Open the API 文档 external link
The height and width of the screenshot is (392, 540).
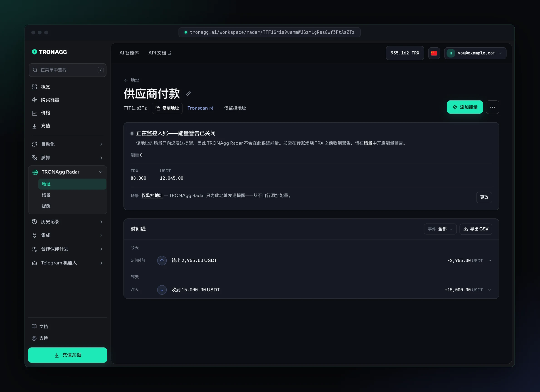(x=160, y=53)
